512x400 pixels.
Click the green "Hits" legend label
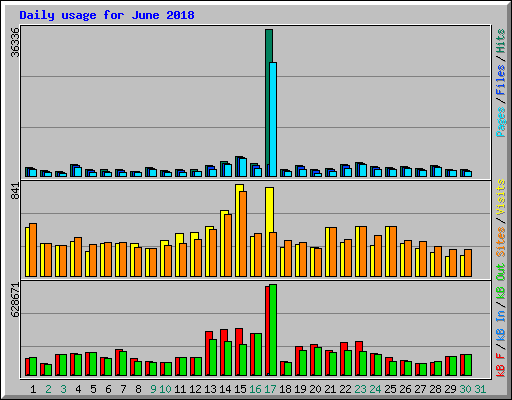coord(501,41)
